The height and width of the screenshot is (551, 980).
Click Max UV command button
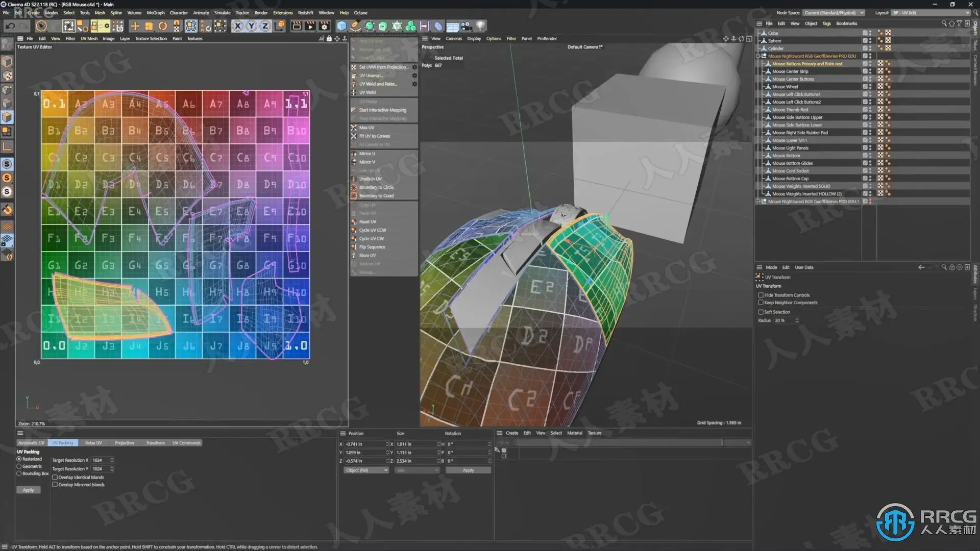366,128
